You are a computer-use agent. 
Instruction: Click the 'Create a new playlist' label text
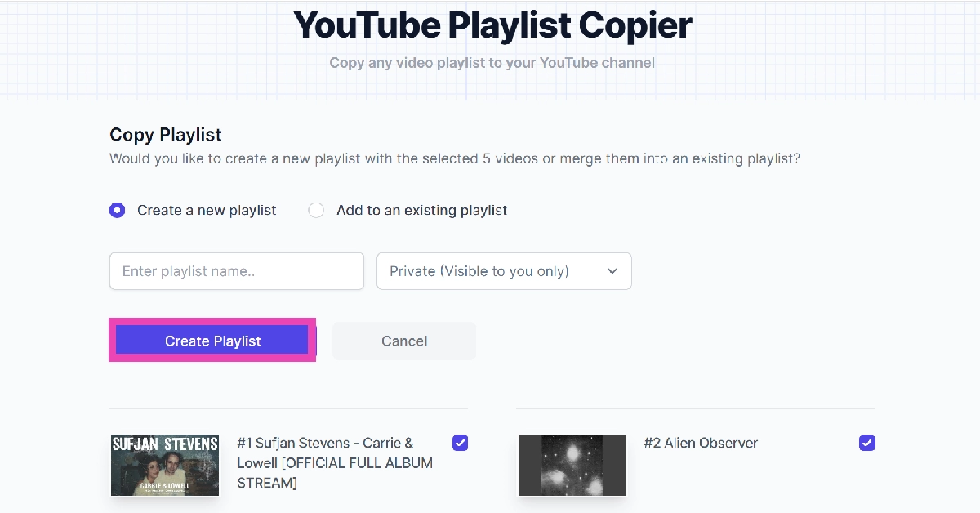tap(207, 211)
